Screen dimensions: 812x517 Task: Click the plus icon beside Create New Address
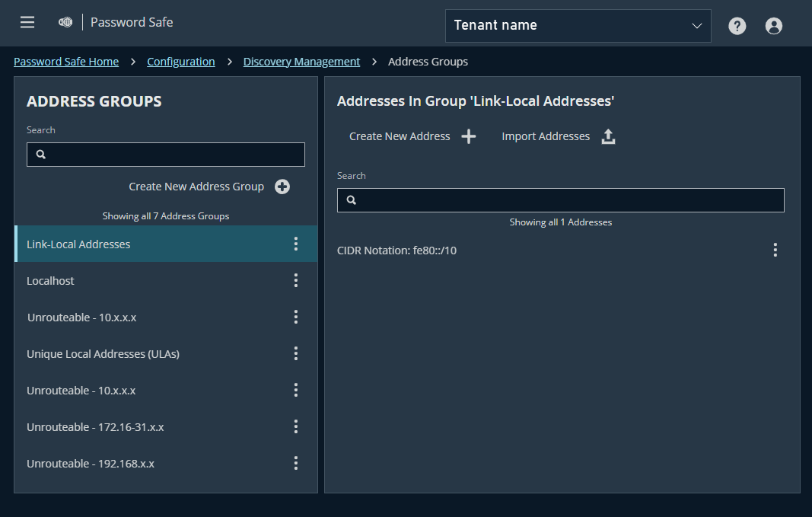click(x=469, y=136)
